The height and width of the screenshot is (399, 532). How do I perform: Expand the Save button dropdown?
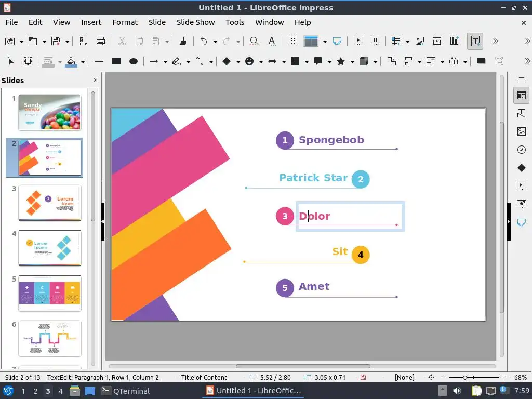[67, 42]
